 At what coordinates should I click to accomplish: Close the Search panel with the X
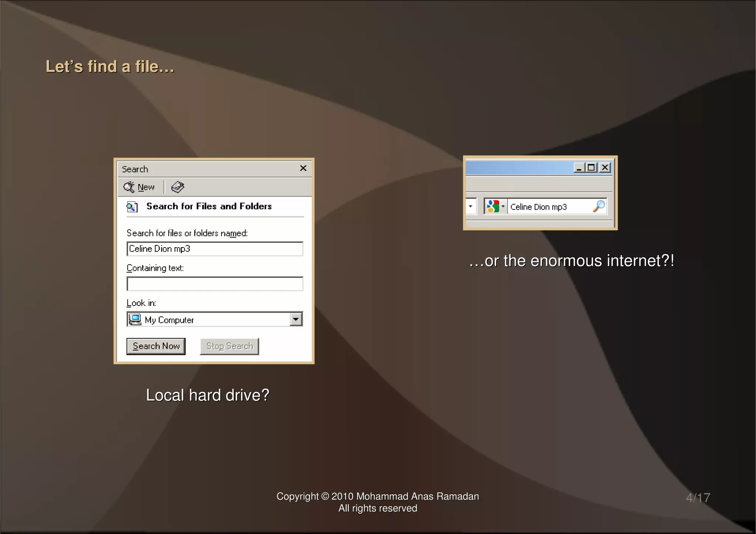click(303, 168)
